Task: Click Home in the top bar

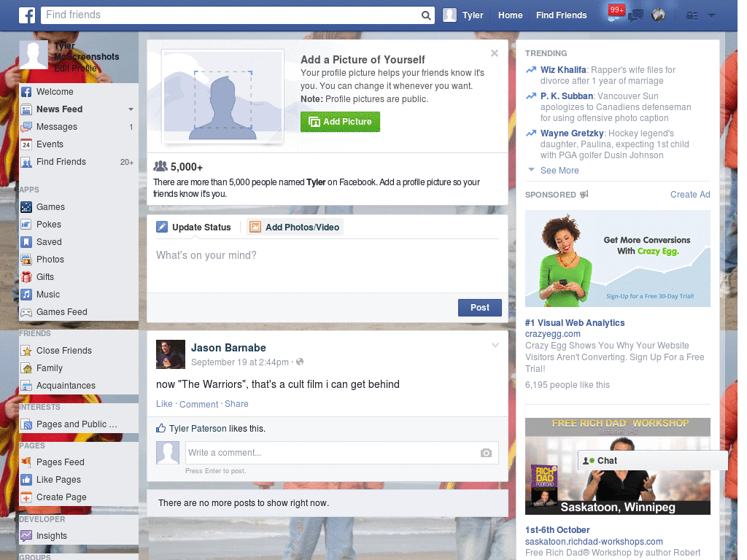Action: 510,15
